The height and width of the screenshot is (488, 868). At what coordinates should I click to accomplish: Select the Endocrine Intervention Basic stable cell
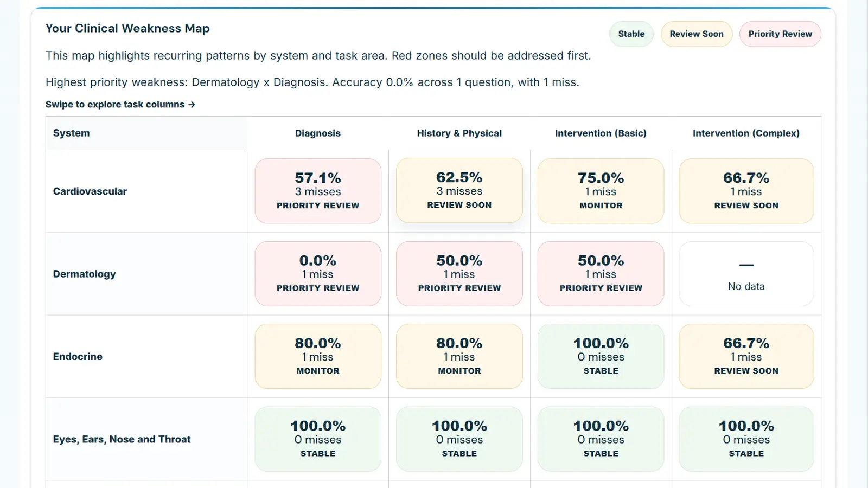(x=601, y=356)
